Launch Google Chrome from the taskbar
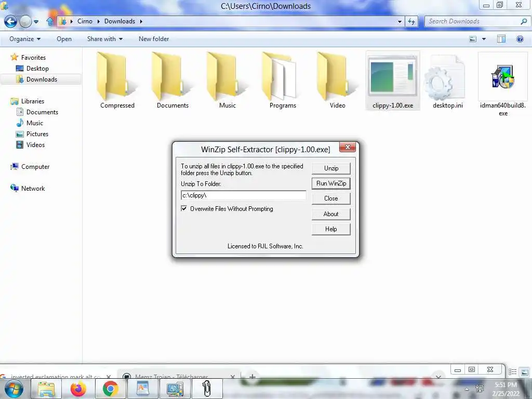This screenshot has height=399, width=532. tap(110, 389)
